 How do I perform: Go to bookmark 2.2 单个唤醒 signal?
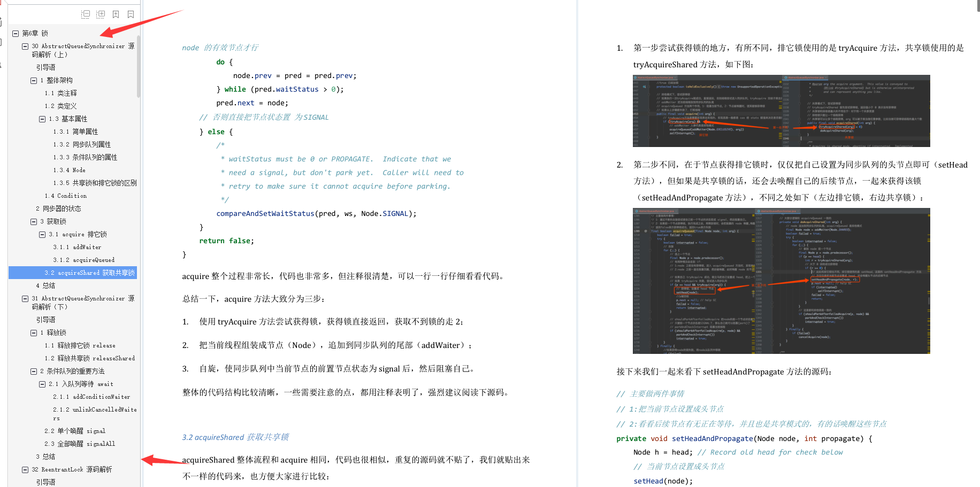point(75,431)
